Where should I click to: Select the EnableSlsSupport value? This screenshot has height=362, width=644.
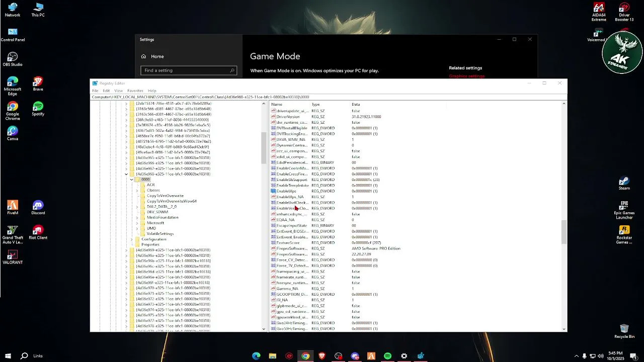(x=292, y=179)
